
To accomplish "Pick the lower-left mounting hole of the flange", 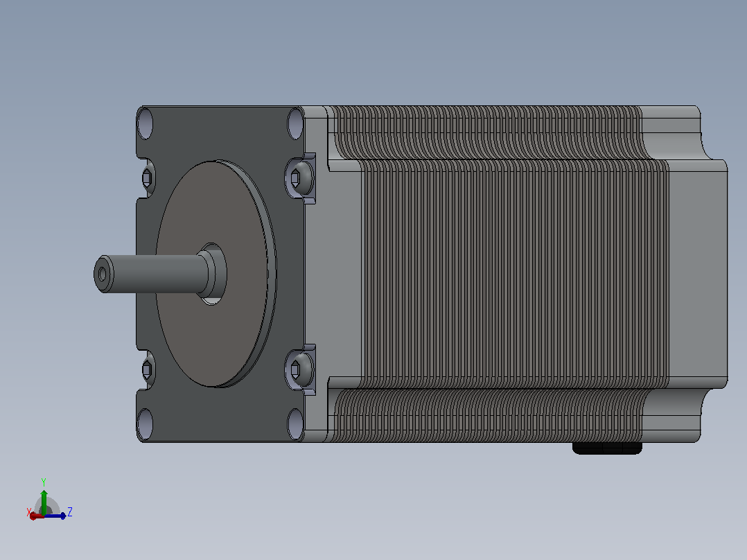I will [x=146, y=424].
